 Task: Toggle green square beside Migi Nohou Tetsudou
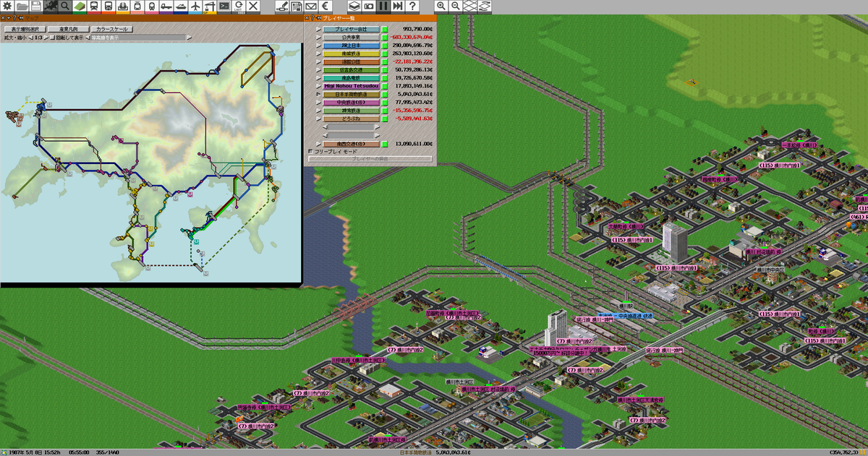click(x=385, y=86)
